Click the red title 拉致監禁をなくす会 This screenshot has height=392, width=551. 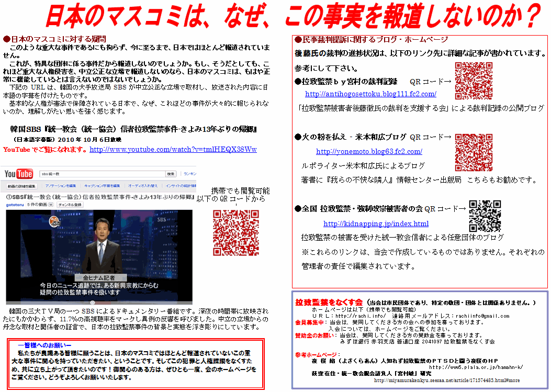click(x=329, y=303)
